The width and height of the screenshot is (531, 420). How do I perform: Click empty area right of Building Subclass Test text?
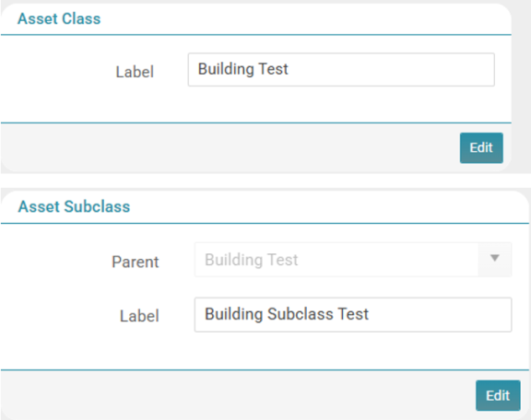pos(441,315)
